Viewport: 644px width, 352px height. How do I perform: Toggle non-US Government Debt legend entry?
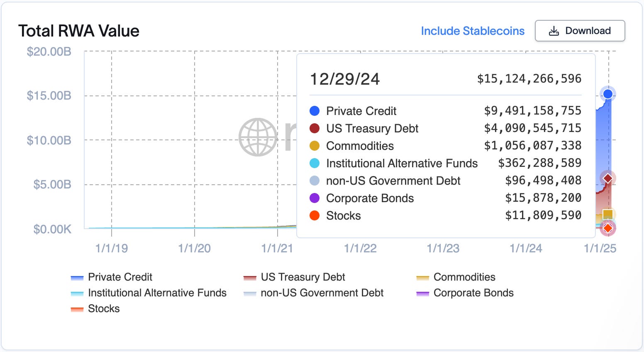(313, 293)
